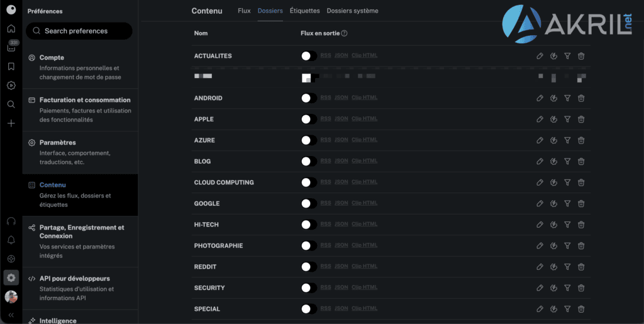Click the JSON link for GOOGLE
Image resolution: width=644 pixels, height=324 pixels.
(341, 203)
